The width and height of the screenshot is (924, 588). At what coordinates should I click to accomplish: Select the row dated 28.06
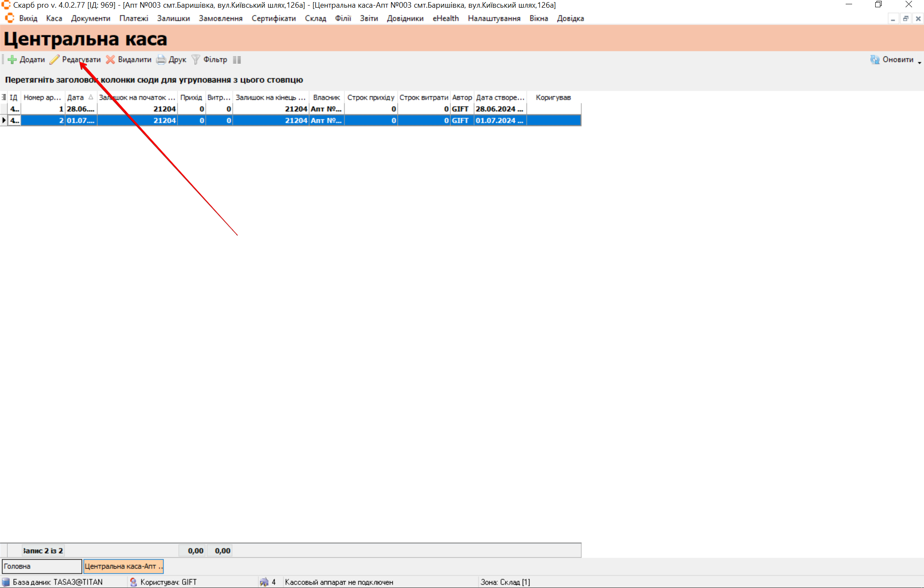point(80,109)
